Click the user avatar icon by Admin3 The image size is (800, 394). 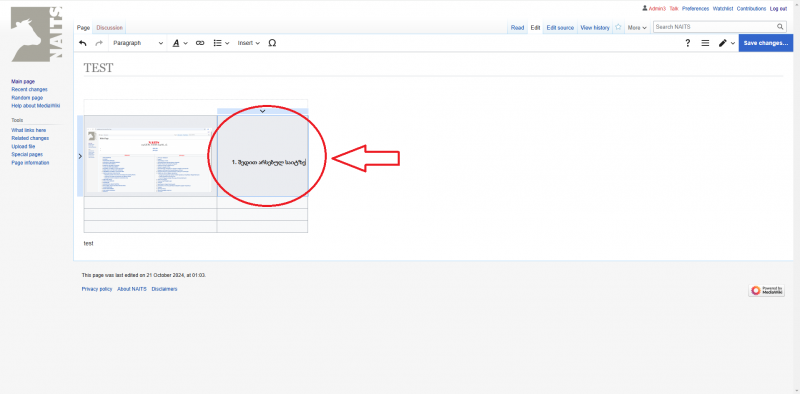pyautogui.click(x=645, y=8)
